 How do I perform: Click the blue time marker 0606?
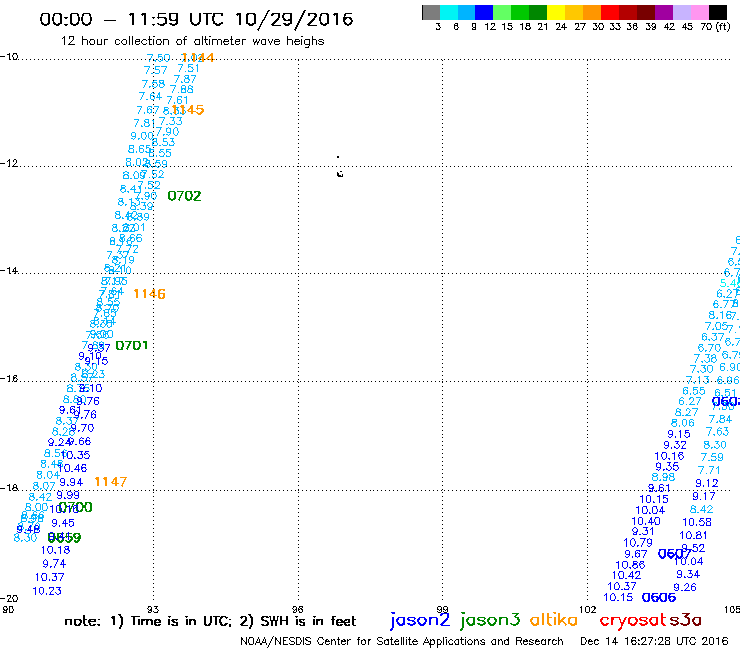[x=659, y=598]
